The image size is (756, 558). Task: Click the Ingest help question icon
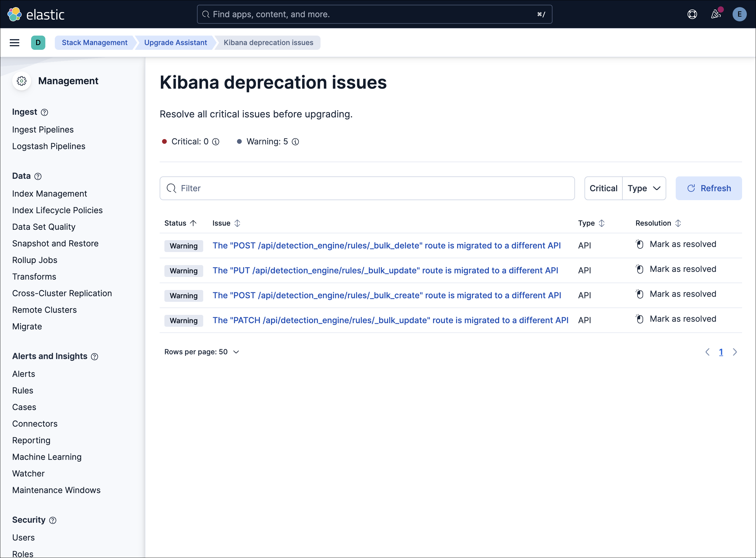tap(44, 112)
